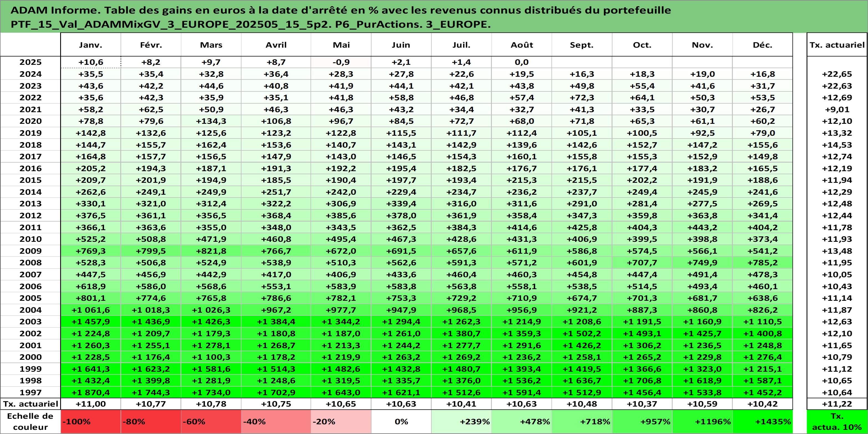The height and width of the screenshot is (434, 868).
Task: Click the Avril column header
Action: pos(276,45)
